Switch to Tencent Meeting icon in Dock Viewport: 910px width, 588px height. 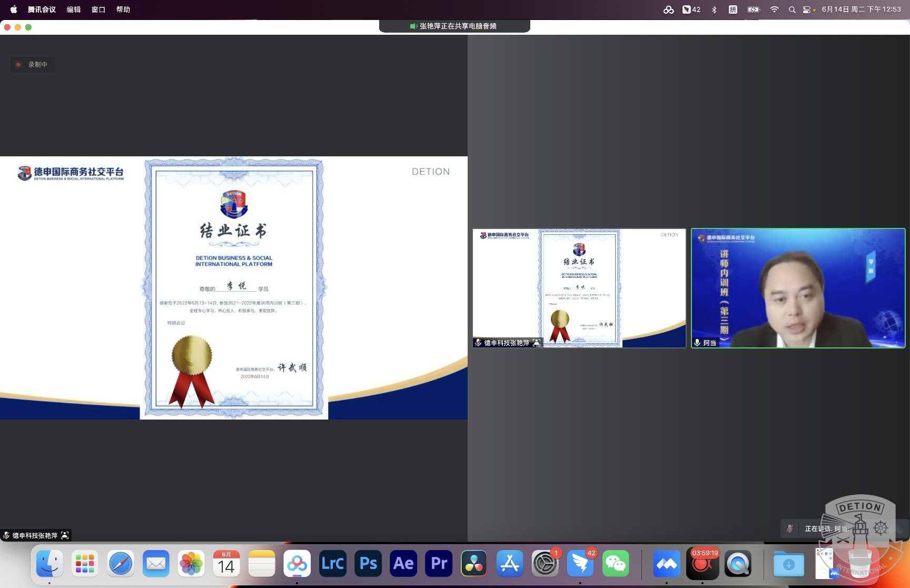(667, 564)
